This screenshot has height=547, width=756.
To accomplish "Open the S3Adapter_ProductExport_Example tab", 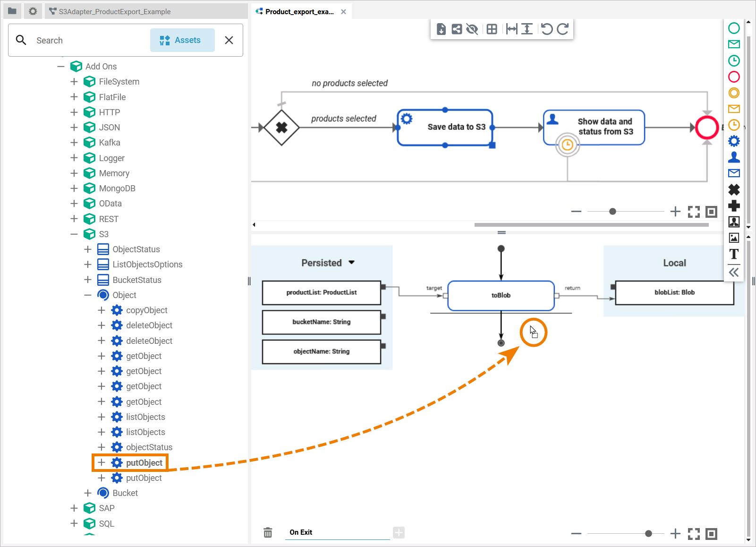I will pyautogui.click(x=114, y=12).
